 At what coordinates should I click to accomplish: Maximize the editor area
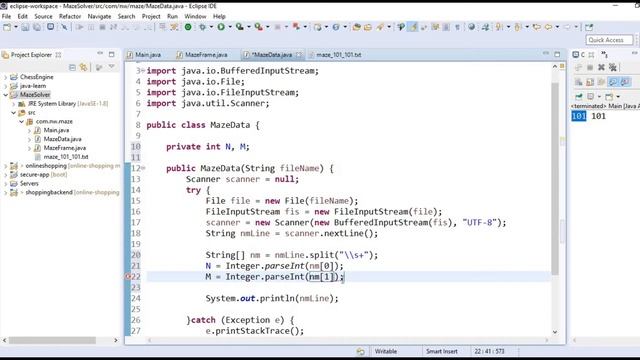557,54
